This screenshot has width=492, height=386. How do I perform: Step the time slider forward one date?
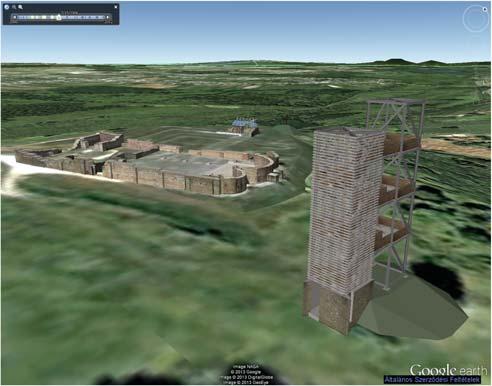point(108,17)
